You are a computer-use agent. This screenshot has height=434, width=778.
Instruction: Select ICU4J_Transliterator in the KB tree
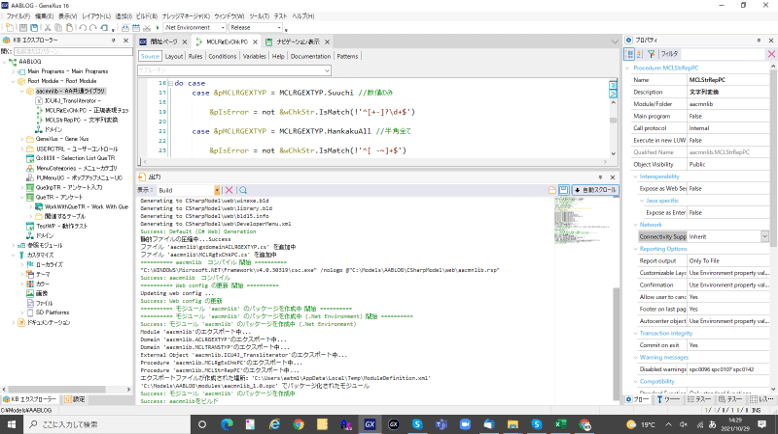coord(72,101)
